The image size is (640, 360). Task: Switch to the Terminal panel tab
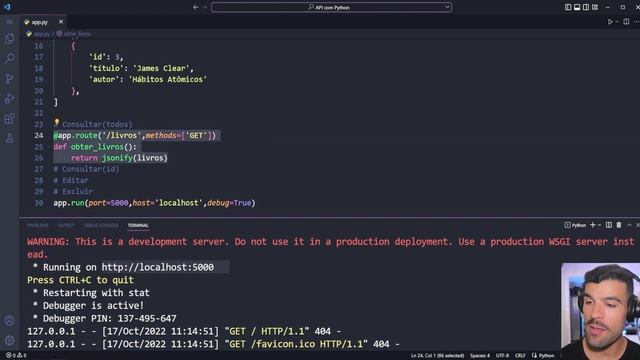pos(138,225)
